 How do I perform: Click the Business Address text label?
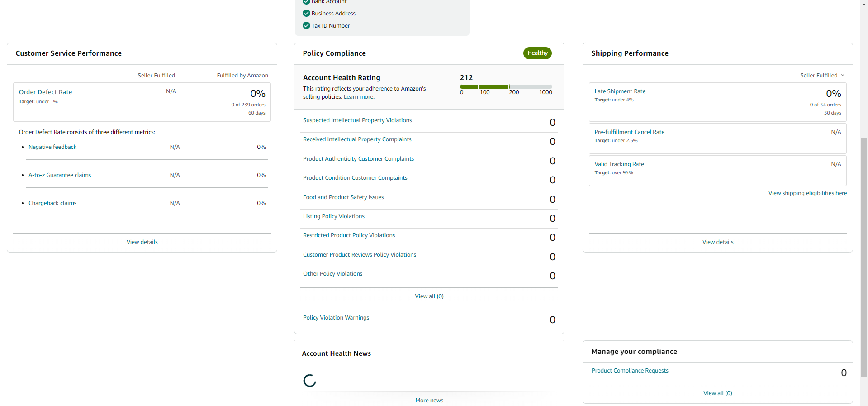pos(333,14)
